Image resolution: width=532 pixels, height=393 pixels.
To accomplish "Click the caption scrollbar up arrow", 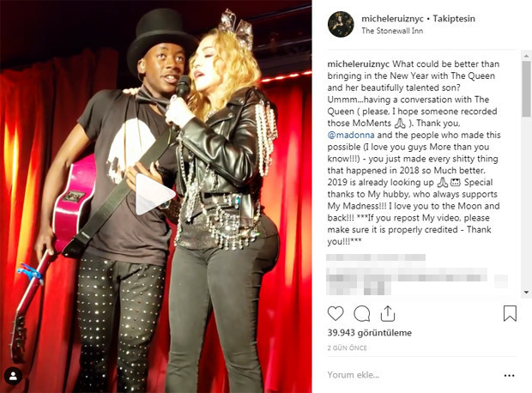I will [526, 55].
